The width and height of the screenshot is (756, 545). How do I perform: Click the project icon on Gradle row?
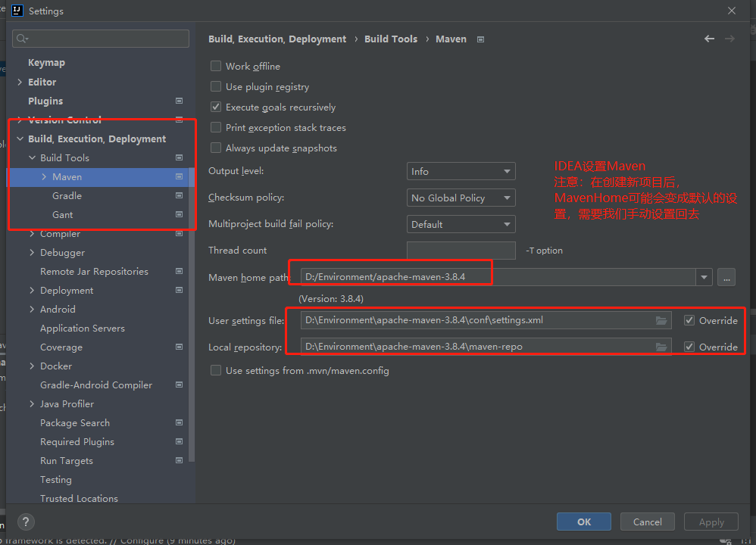click(x=179, y=195)
